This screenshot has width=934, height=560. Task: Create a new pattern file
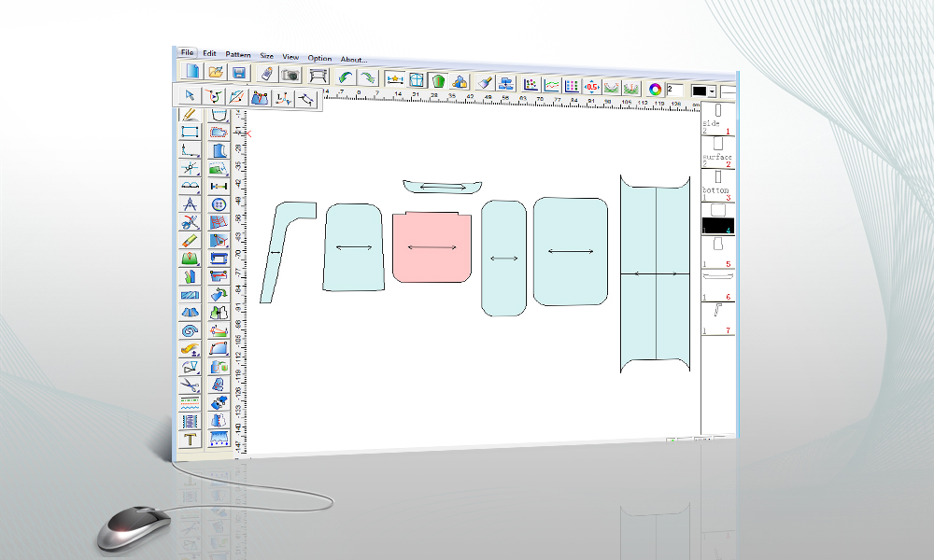tap(191, 72)
